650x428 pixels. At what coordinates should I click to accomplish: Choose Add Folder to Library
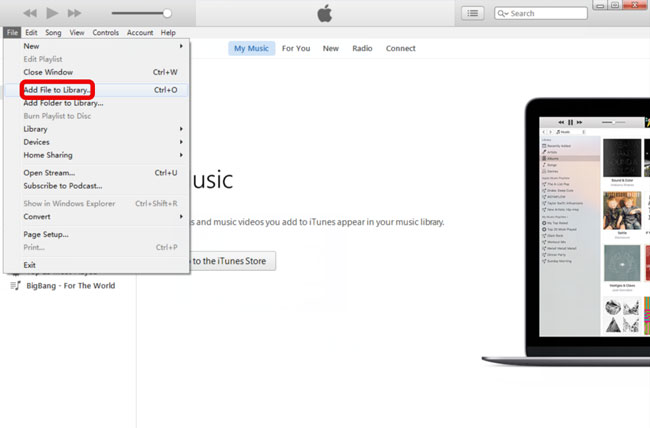(x=96, y=103)
